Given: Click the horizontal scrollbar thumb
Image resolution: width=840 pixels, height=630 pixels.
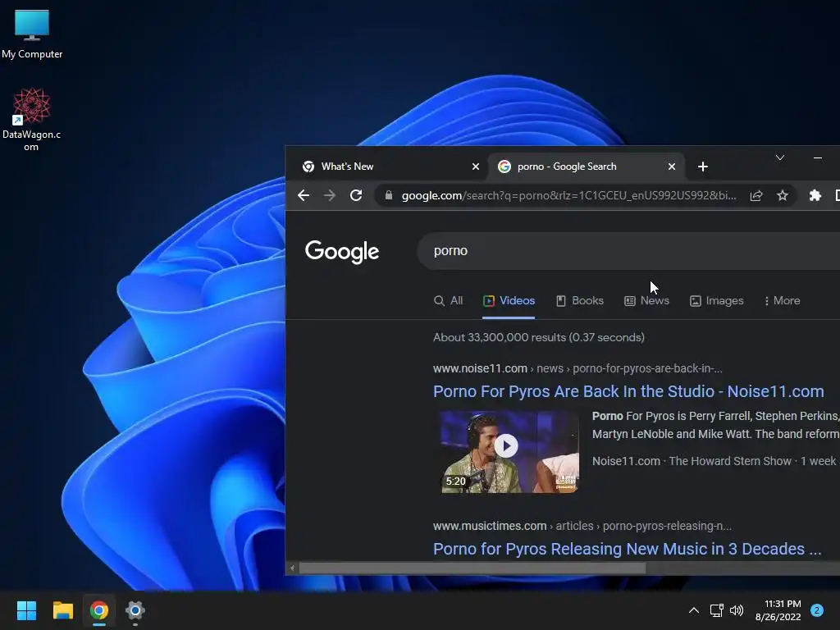Looking at the screenshot, I should [472, 568].
